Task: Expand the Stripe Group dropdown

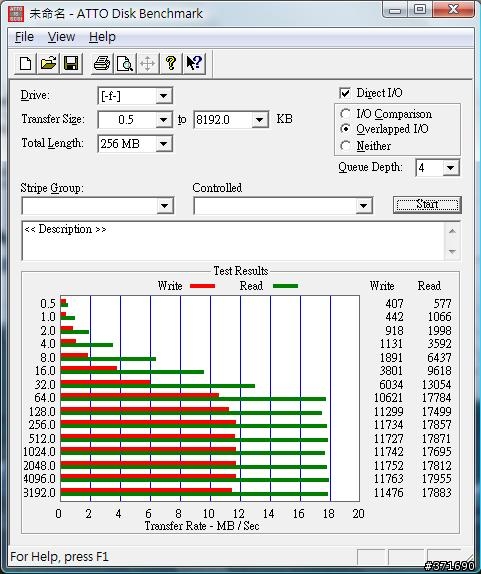Action: [x=164, y=206]
